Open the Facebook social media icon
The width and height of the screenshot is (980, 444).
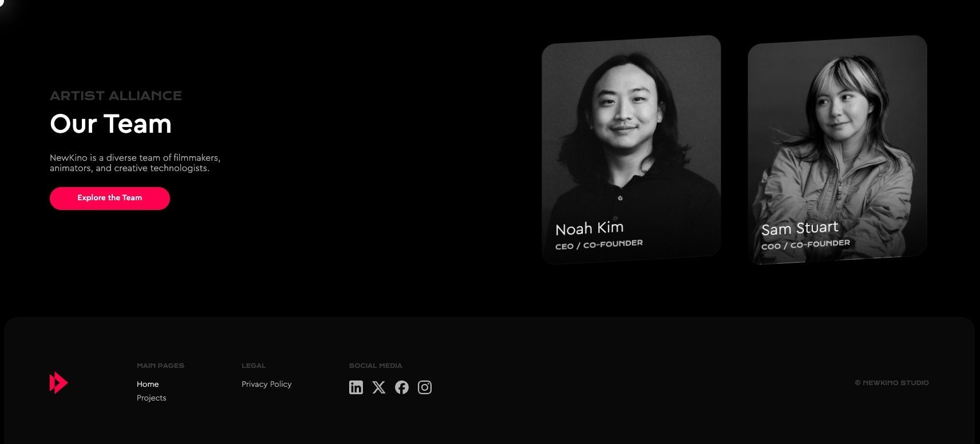pyautogui.click(x=402, y=387)
